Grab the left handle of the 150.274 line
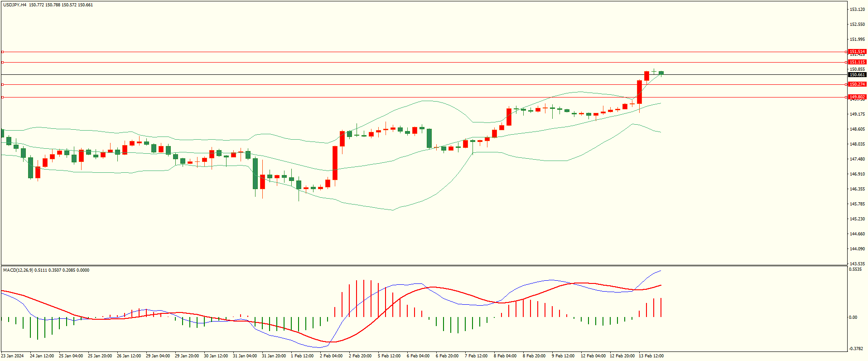The height and width of the screenshot is (361, 868). 2,84
